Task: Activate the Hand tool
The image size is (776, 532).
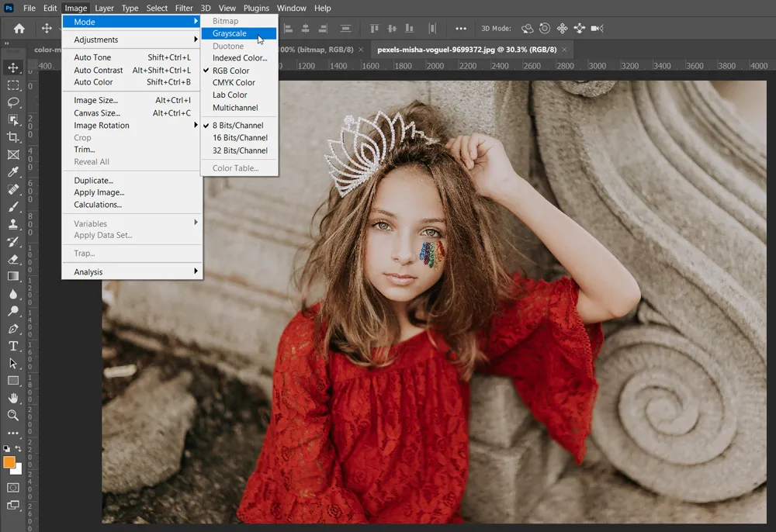Action: (x=12, y=399)
